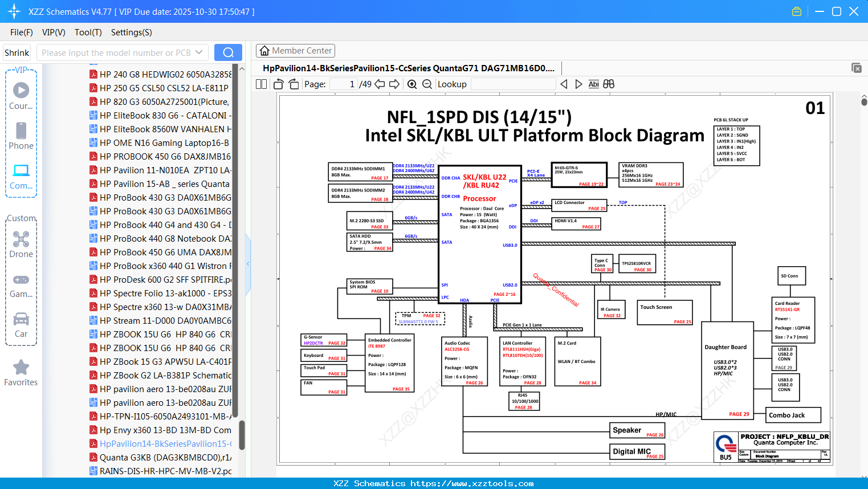Click PDF icon of HP 240 G8 HEDWIG02

point(93,74)
